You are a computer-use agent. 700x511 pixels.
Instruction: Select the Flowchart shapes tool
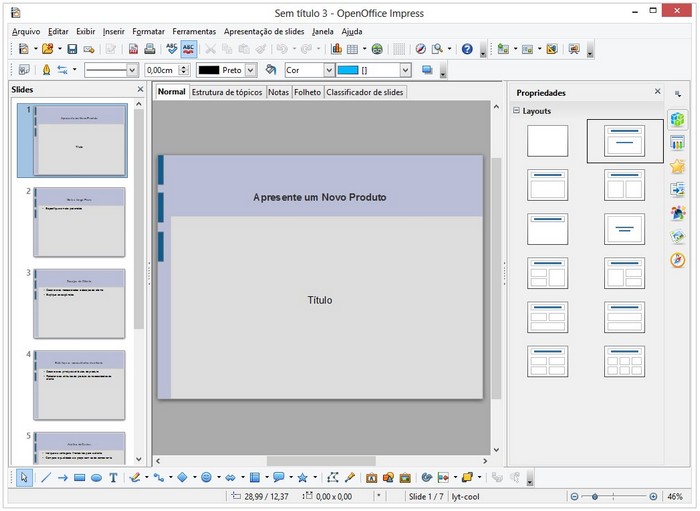(x=254, y=478)
